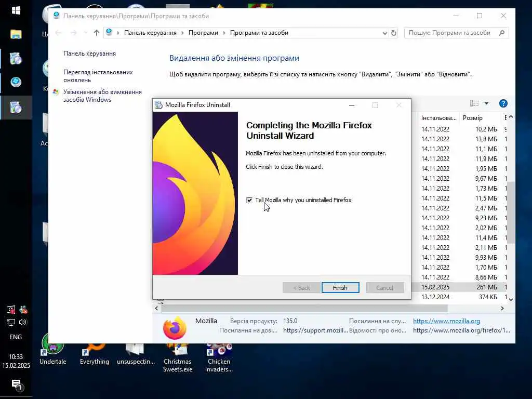The image size is (532, 399).
Task: Expand the chevron after Програми breadcrumb
Action: (224, 33)
